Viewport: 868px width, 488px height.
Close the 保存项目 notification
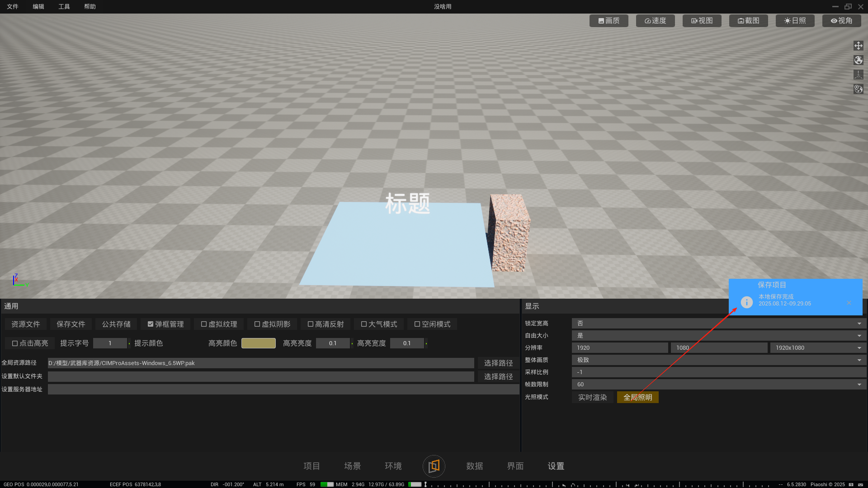(849, 303)
